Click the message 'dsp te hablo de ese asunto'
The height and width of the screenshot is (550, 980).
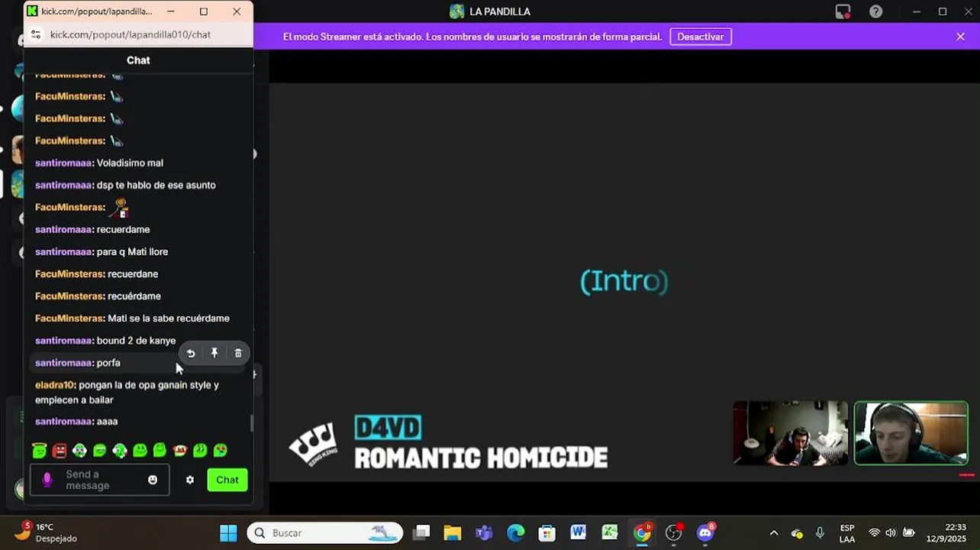click(x=156, y=185)
